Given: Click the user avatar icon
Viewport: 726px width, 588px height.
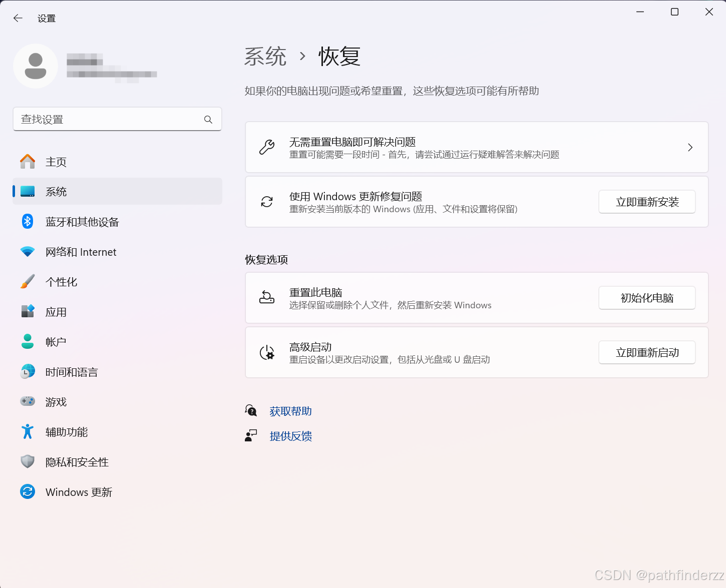Looking at the screenshot, I should pyautogui.click(x=36, y=66).
